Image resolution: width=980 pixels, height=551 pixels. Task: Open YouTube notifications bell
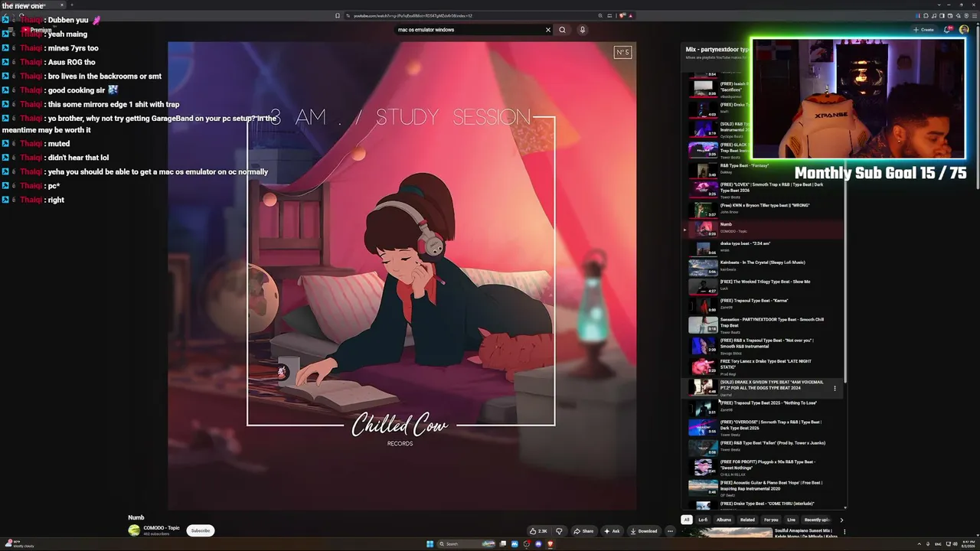[x=947, y=30]
